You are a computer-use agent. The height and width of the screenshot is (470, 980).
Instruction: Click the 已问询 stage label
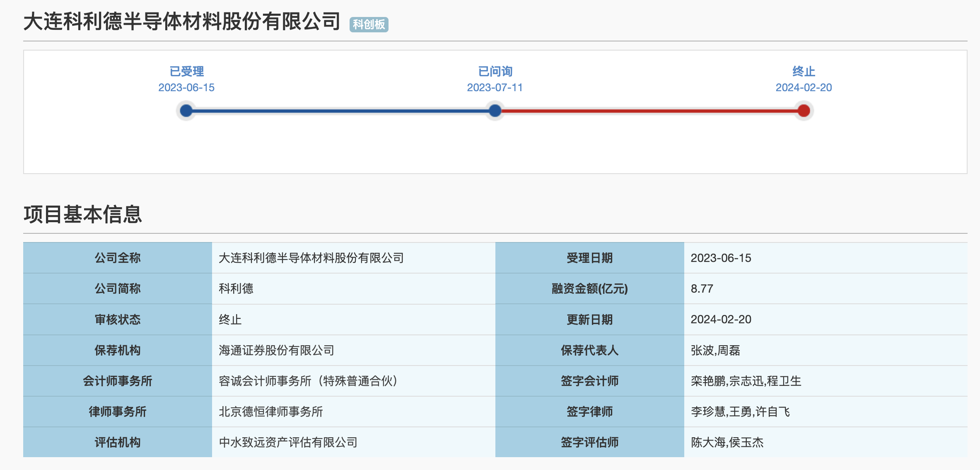[x=495, y=71]
